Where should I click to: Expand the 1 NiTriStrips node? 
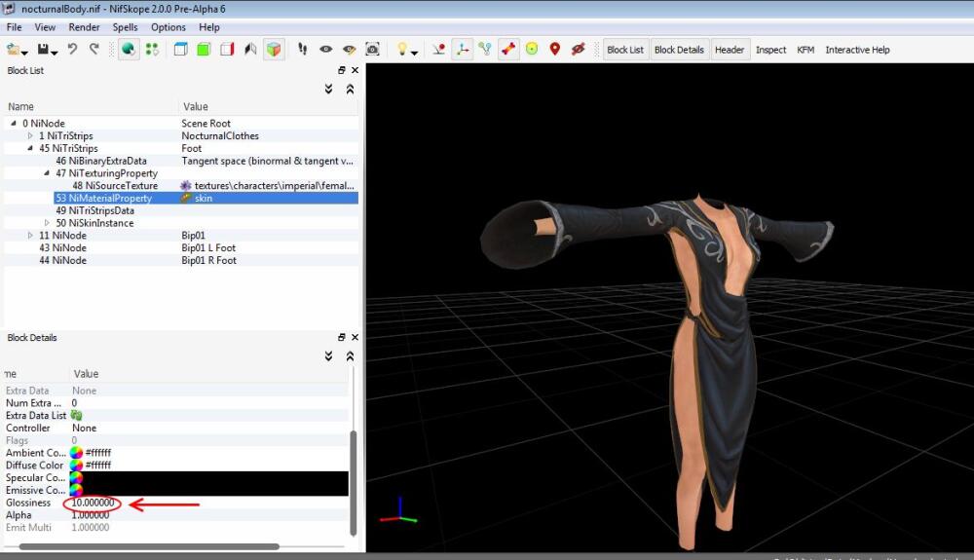30,135
